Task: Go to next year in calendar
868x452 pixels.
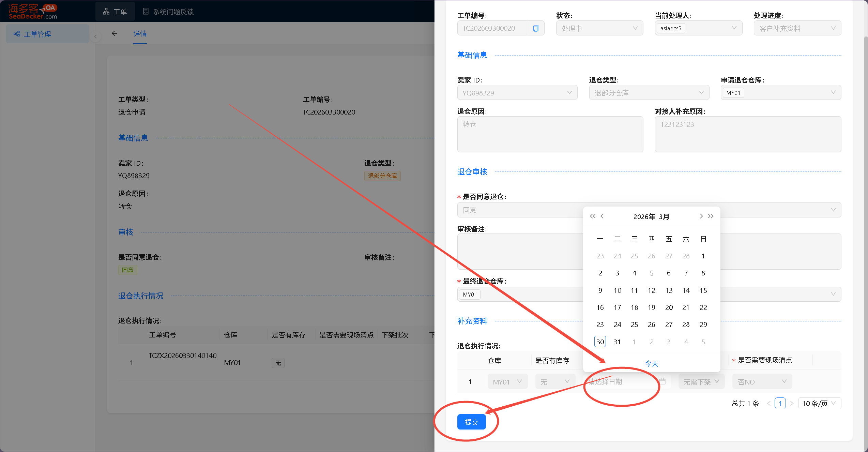Action: pos(711,216)
